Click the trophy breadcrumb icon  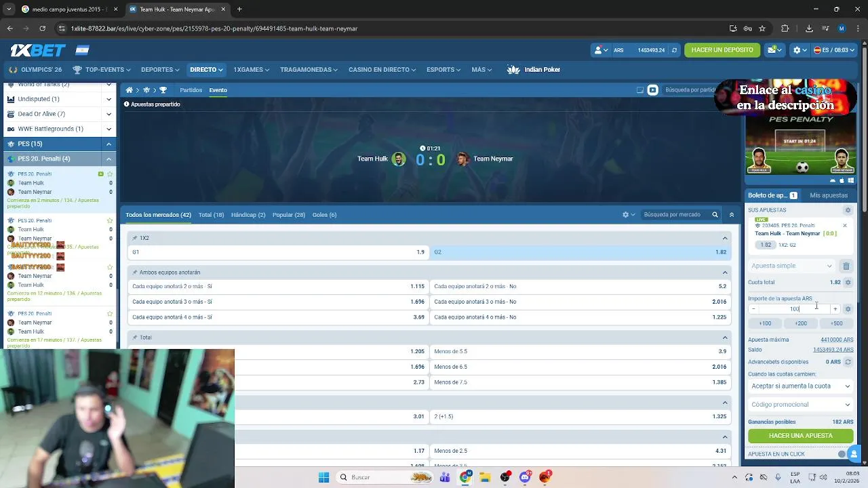pos(163,90)
